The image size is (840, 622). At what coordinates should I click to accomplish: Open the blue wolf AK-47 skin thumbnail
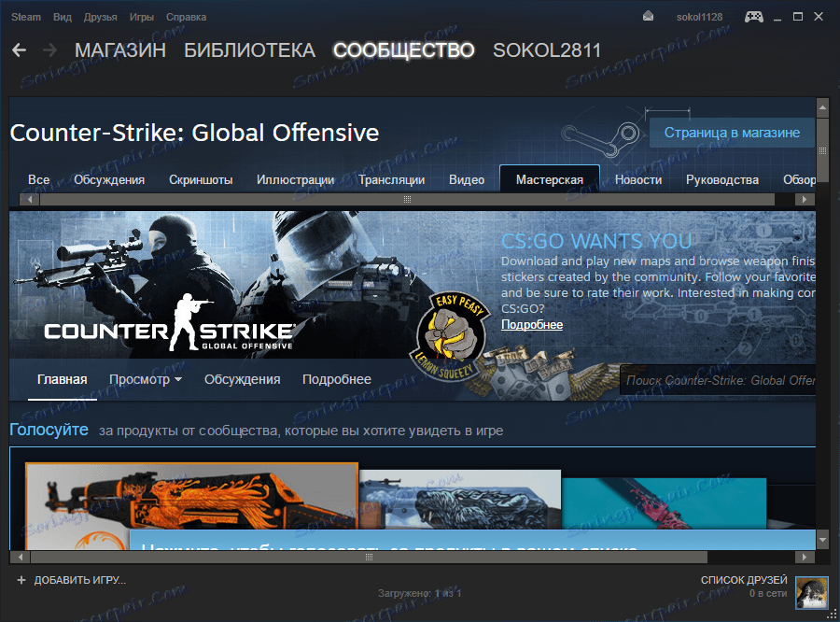(460, 500)
